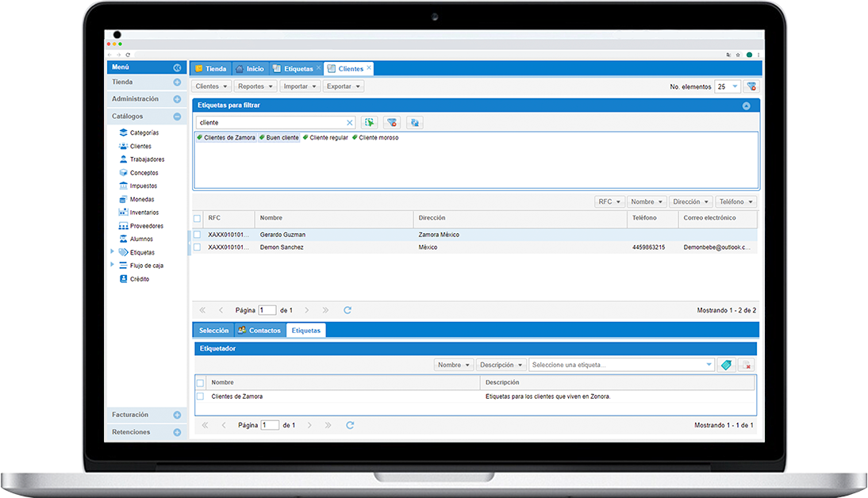The image size is (868, 498).
Task: Click the Exportar button
Action: click(344, 86)
